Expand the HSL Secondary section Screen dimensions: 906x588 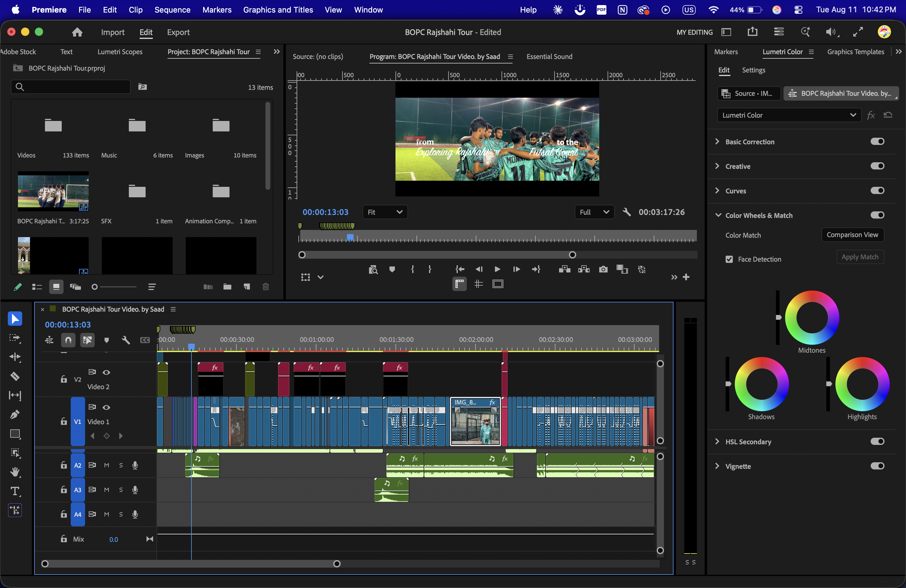[x=717, y=441]
